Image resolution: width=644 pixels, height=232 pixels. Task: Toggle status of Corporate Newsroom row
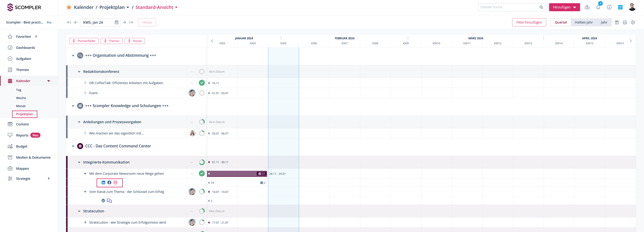pyautogui.click(x=202, y=173)
